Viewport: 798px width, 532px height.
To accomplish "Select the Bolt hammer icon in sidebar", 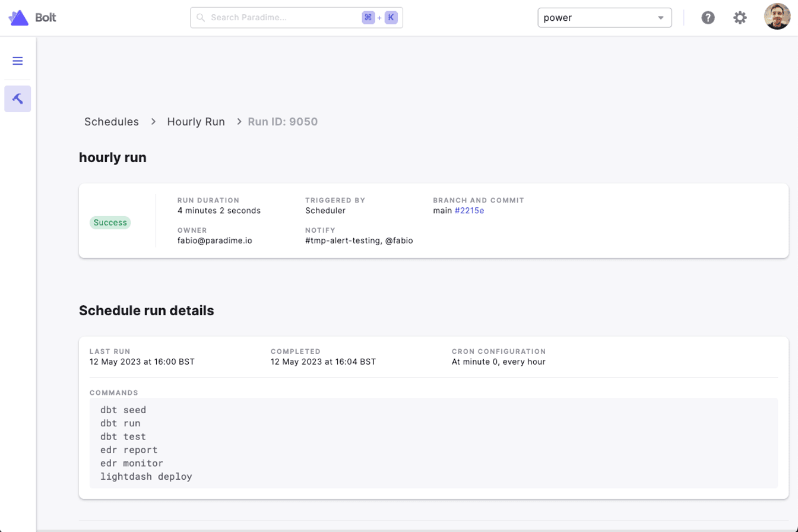I will (x=18, y=99).
